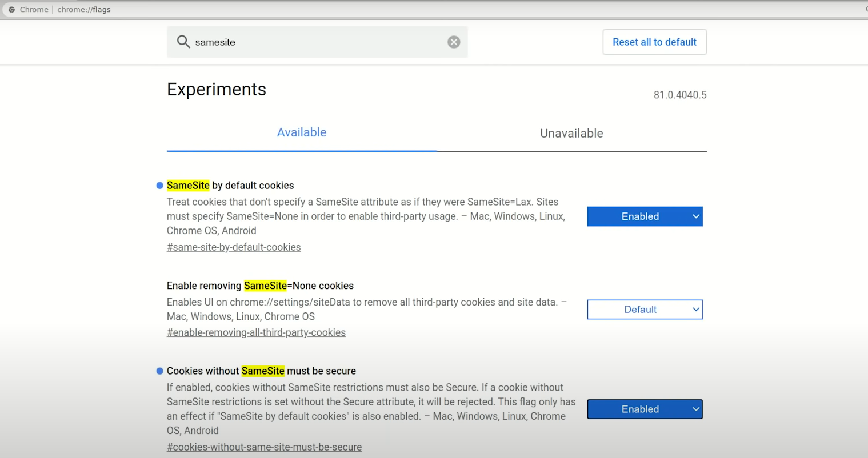Open the #cookies-without-same-site-must-be-secure link
The image size is (868, 458).
click(x=264, y=447)
